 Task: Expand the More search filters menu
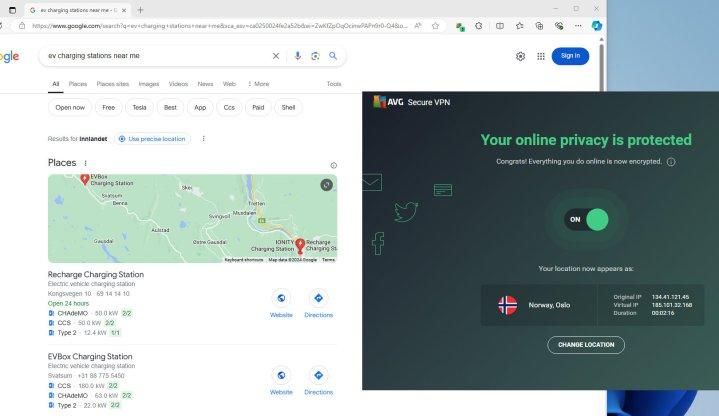point(259,84)
